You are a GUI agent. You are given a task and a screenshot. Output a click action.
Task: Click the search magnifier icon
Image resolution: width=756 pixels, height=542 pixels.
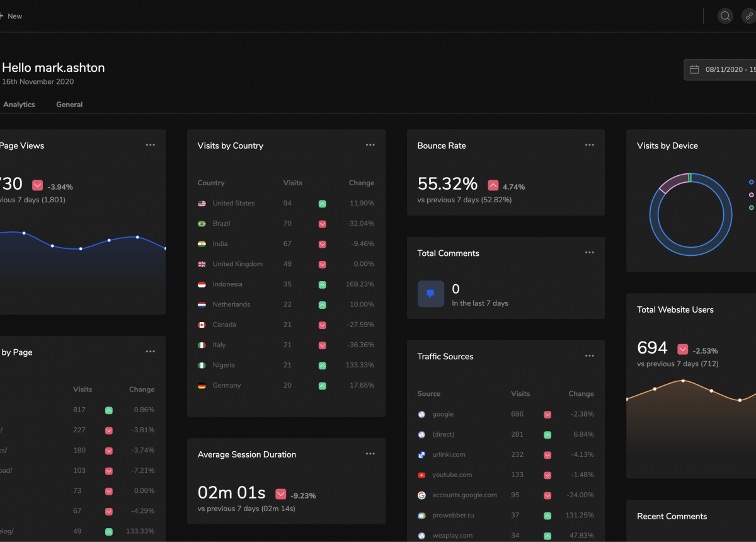pos(725,16)
